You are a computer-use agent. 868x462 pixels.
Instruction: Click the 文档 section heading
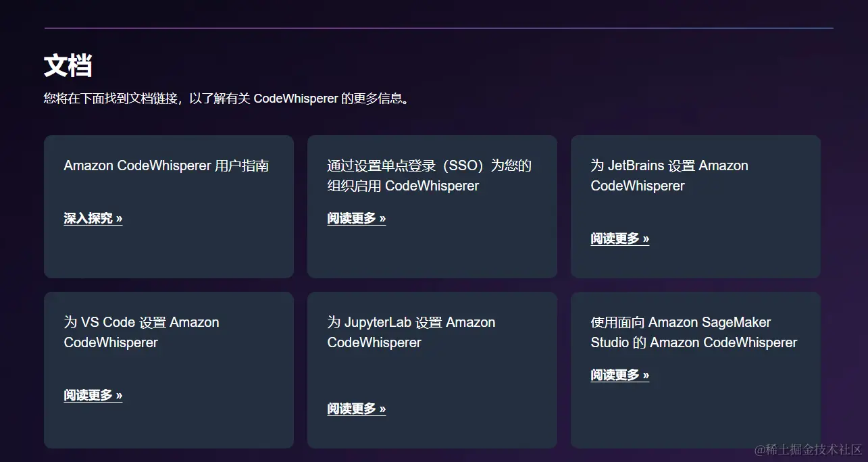68,66
